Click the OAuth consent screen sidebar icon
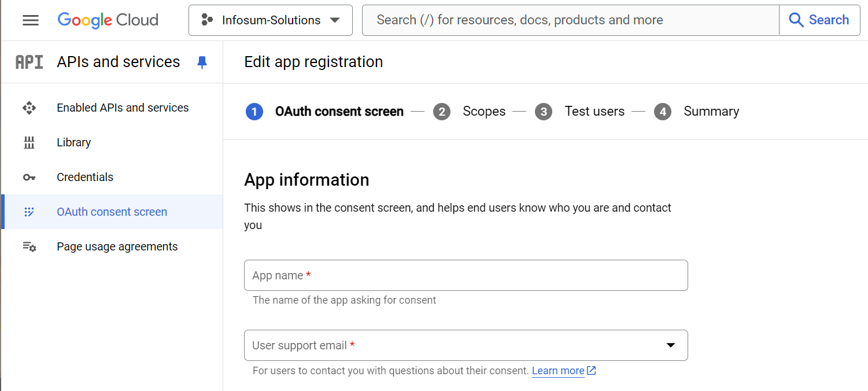The image size is (868, 391). 29,212
